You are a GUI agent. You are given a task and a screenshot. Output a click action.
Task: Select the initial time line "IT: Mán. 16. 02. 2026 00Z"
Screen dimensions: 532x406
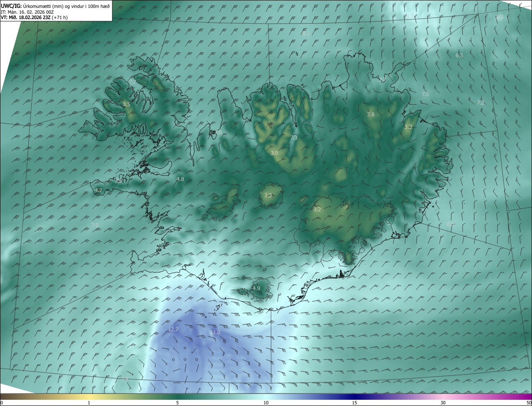click(x=27, y=12)
